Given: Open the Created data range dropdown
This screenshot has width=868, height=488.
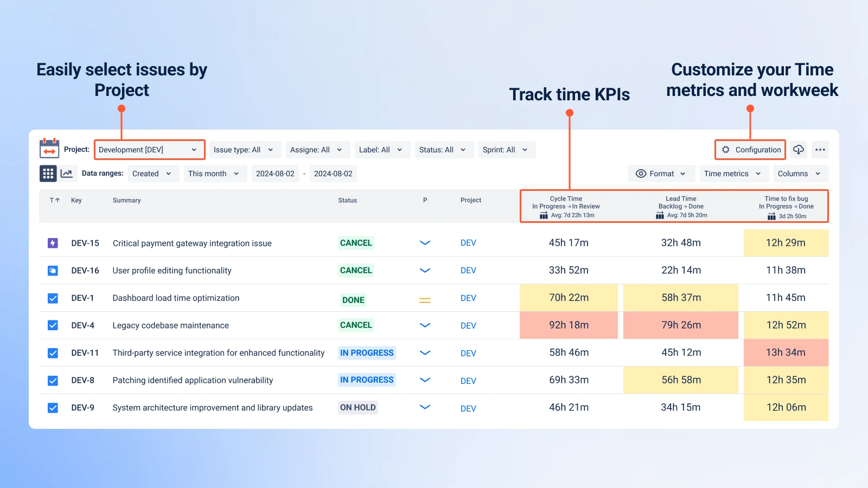Looking at the screenshot, I should click(x=153, y=174).
